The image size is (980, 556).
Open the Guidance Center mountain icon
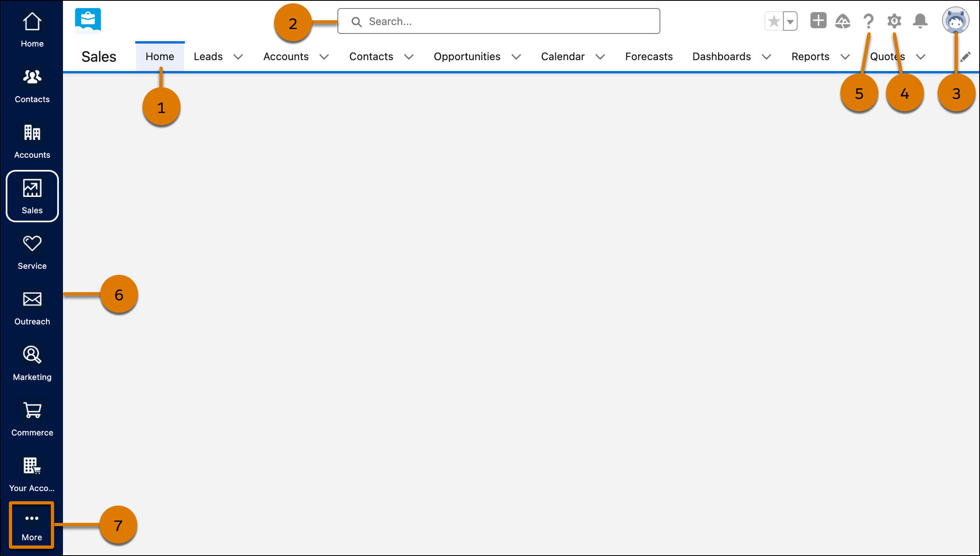coord(843,21)
